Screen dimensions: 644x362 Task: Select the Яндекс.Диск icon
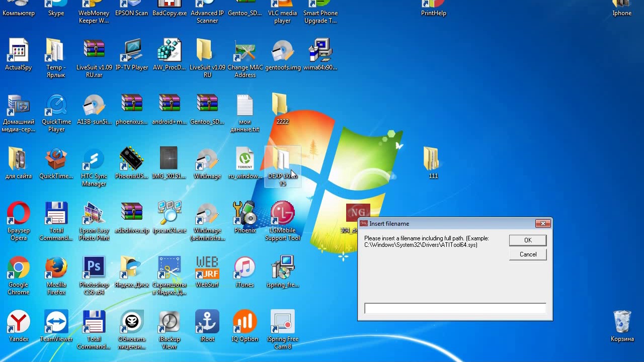pyautogui.click(x=132, y=271)
